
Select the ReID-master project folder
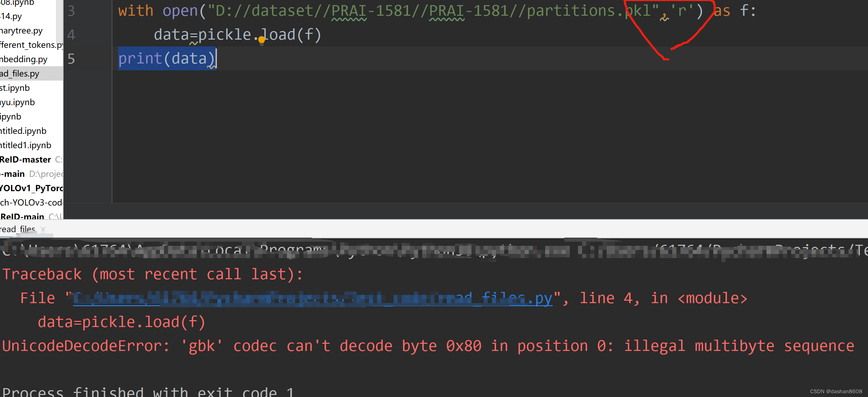(26, 160)
